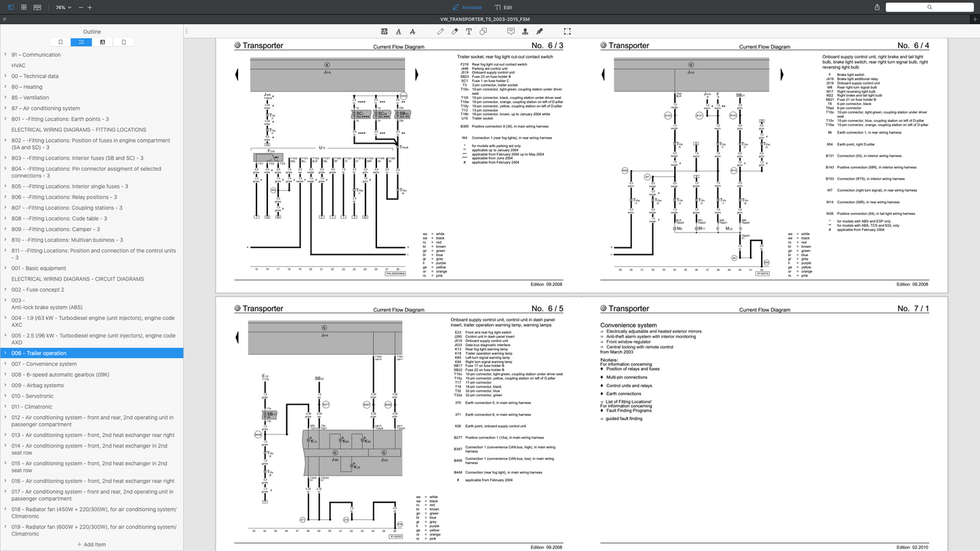Close the VW_TRANSPORTER document tab

[5, 19]
